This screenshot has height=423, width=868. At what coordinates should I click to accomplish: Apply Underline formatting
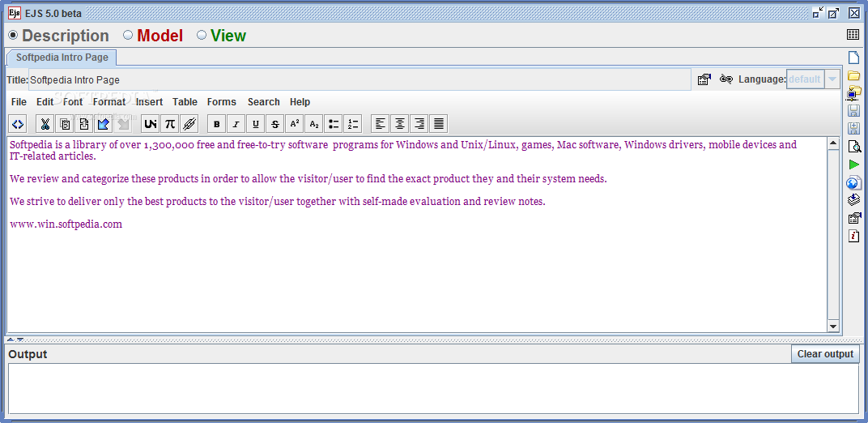pos(255,124)
